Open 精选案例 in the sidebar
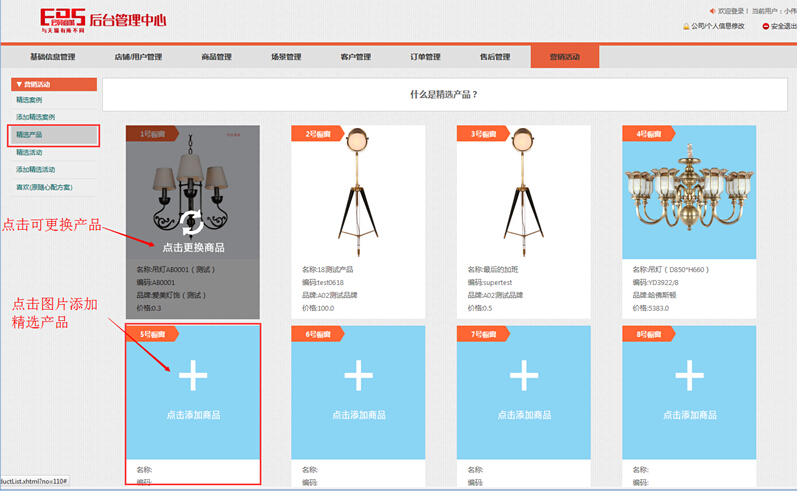Image resolution: width=797 pixels, height=491 pixels. point(29,100)
